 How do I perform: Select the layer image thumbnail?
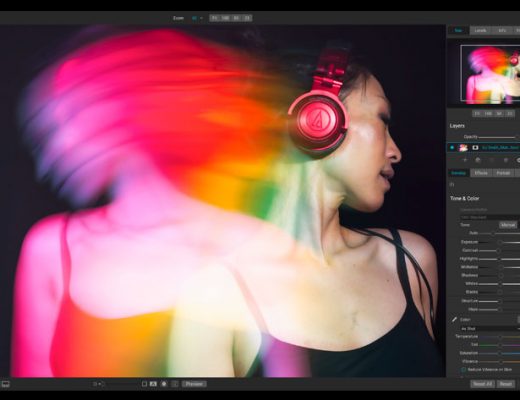pyautogui.click(x=463, y=147)
